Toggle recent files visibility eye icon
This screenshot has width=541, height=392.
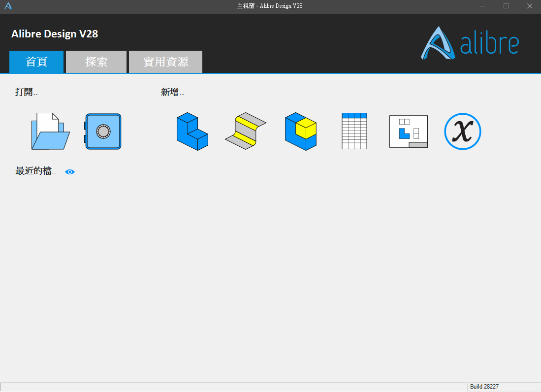pyautogui.click(x=70, y=172)
